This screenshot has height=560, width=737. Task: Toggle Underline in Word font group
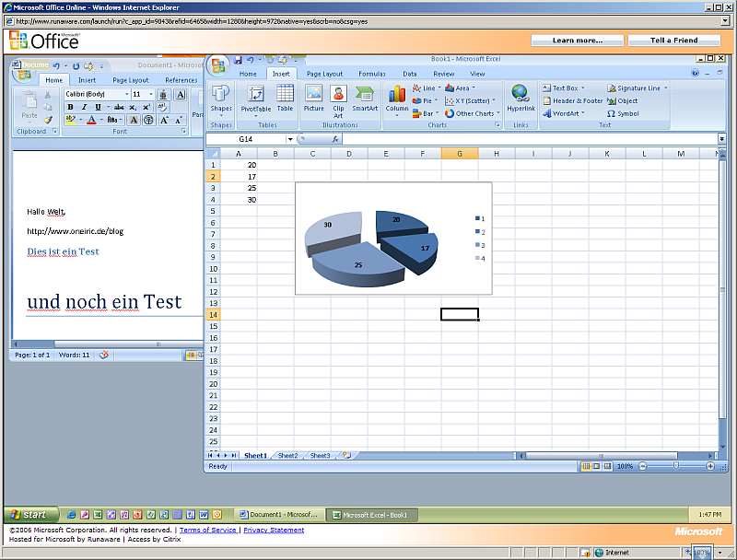pos(98,107)
